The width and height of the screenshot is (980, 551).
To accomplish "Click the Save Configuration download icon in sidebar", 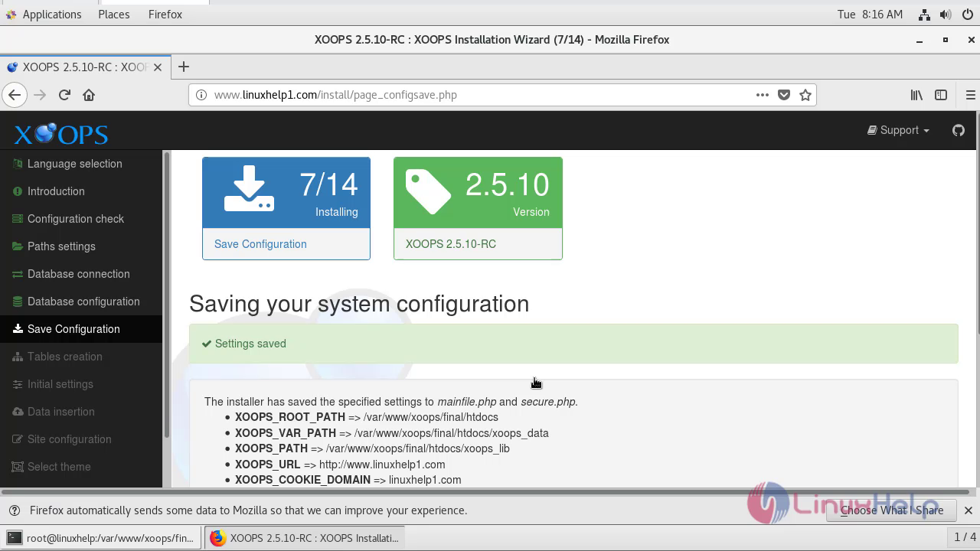I will click(x=18, y=329).
